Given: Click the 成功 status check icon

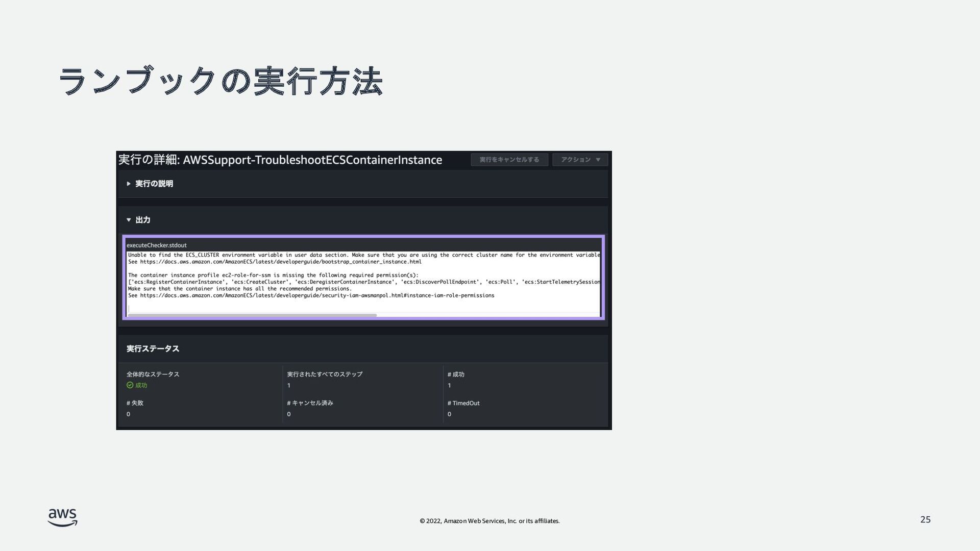Looking at the screenshot, I should (x=130, y=385).
